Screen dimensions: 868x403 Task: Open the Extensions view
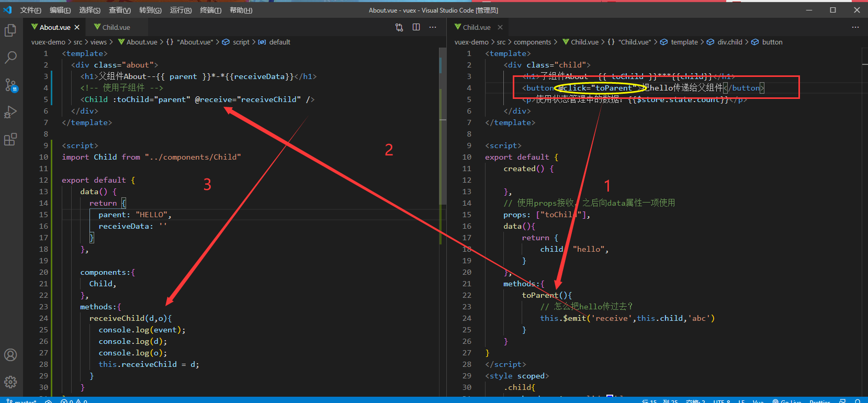pyautogui.click(x=10, y=139)
